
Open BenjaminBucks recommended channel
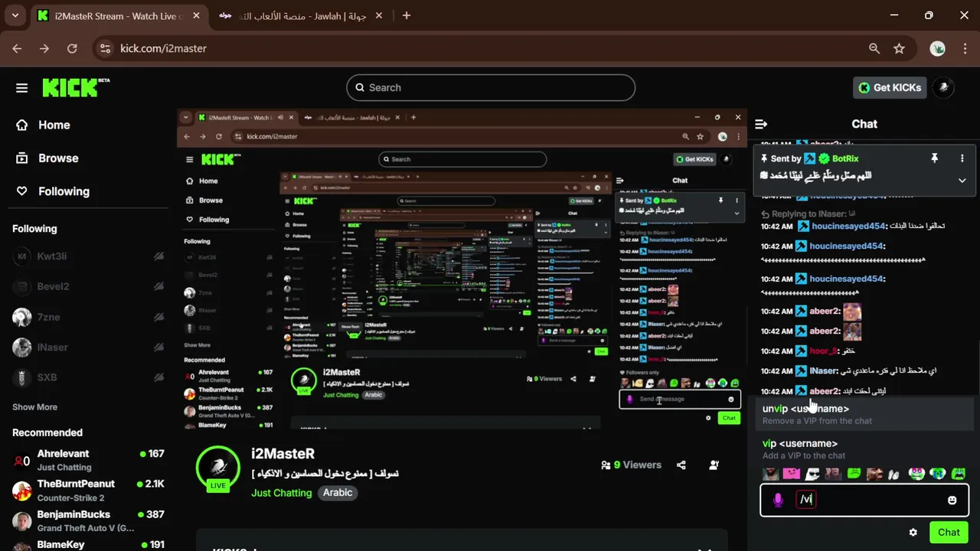tap(88, 520)
